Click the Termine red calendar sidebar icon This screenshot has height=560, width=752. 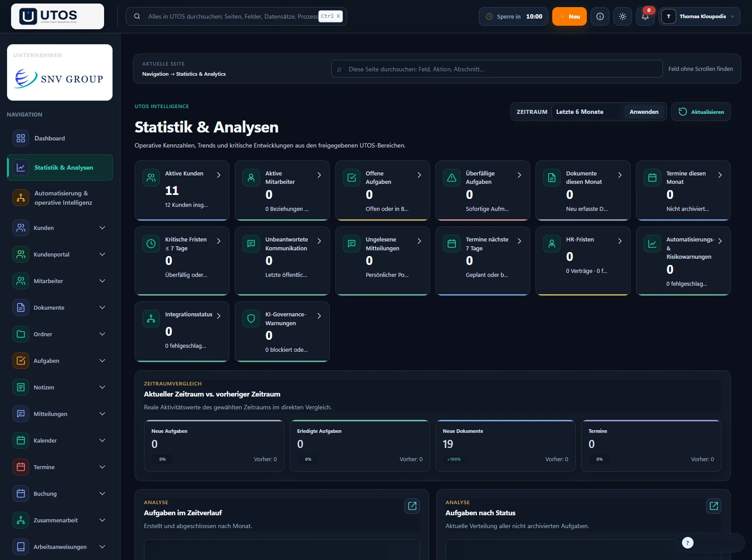coord(21,467)
